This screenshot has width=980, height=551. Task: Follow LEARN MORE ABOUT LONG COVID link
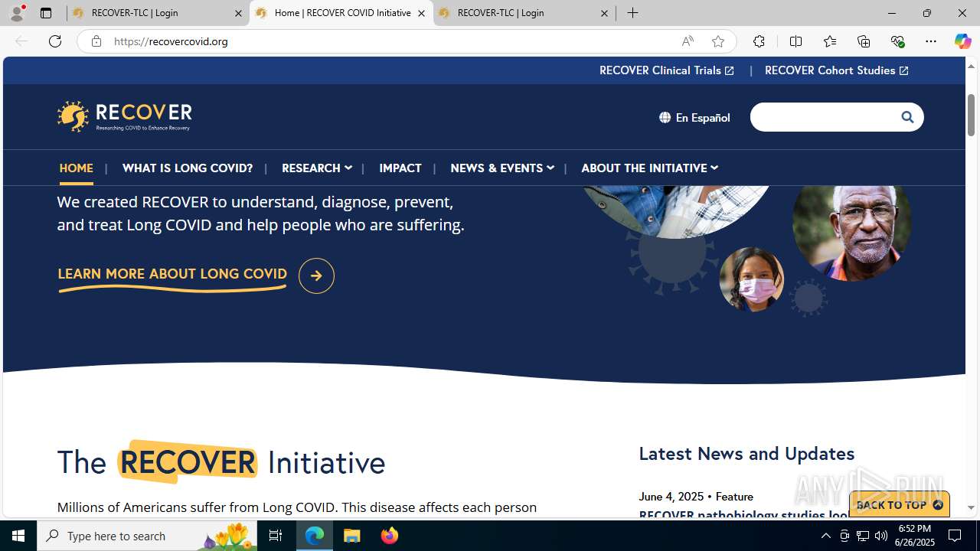pos(172,274)
